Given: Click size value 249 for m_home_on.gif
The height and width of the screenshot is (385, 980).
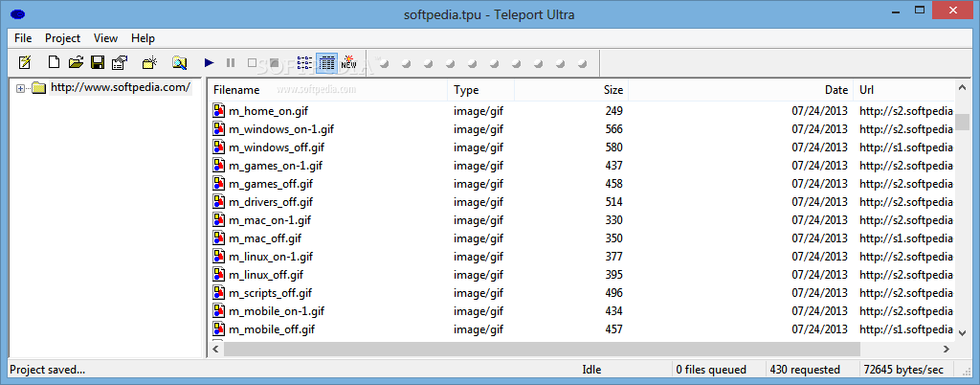Looking at the screenshot, I should click(613, 111).
